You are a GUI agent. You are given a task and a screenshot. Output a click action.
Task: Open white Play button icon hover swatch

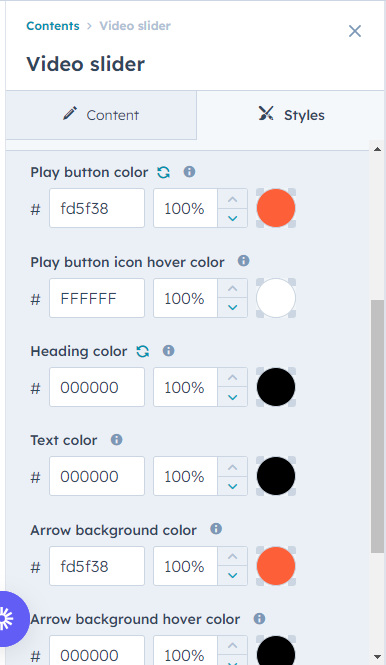[x=276, y=298]
